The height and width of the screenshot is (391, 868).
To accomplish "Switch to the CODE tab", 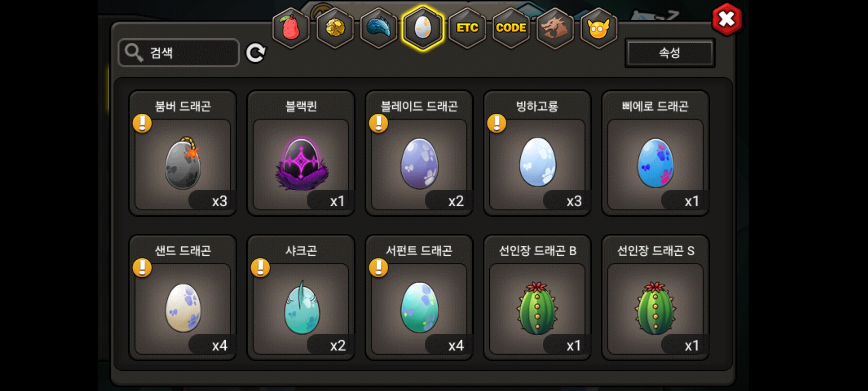I will pyautogui.click(x=511, y=28).
